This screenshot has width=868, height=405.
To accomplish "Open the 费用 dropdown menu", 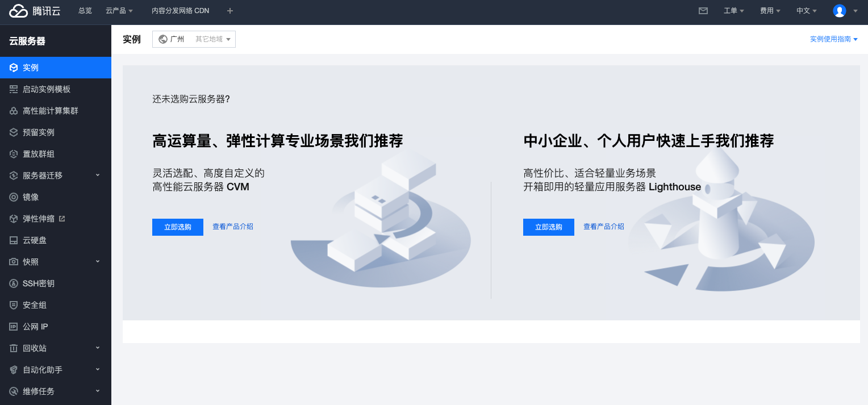I will click(770, 11).
